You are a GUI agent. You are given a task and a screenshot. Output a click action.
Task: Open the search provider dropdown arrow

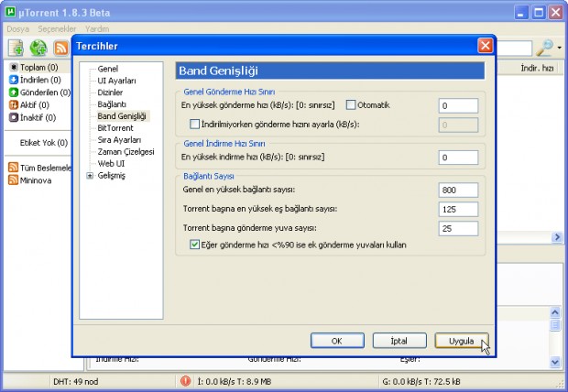point(560,48)
